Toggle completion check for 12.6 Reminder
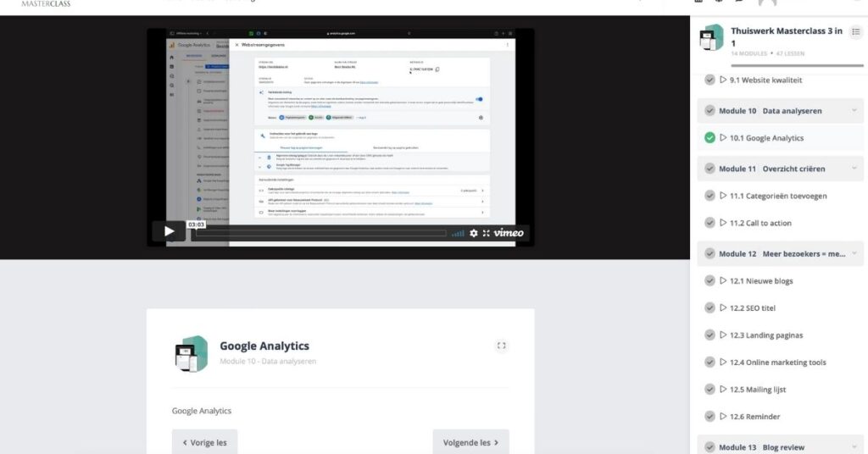This screenshot has height=454, width=868. coord(709,417)
